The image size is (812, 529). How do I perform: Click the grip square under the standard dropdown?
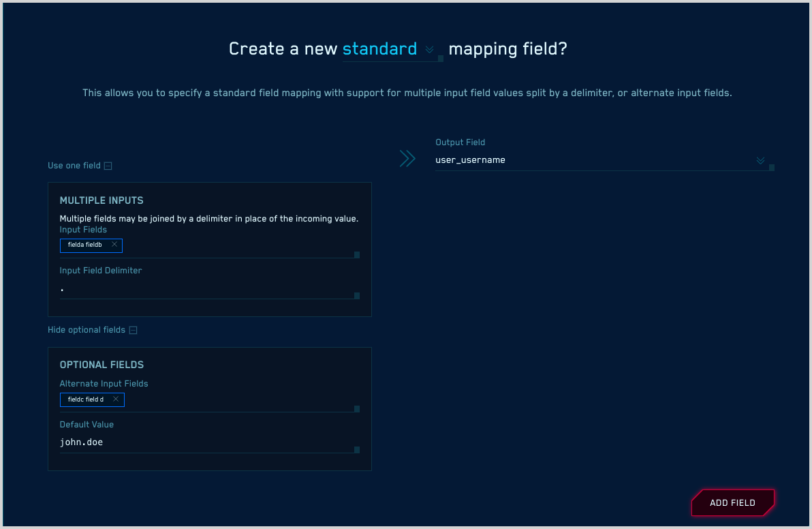(440, 60)
